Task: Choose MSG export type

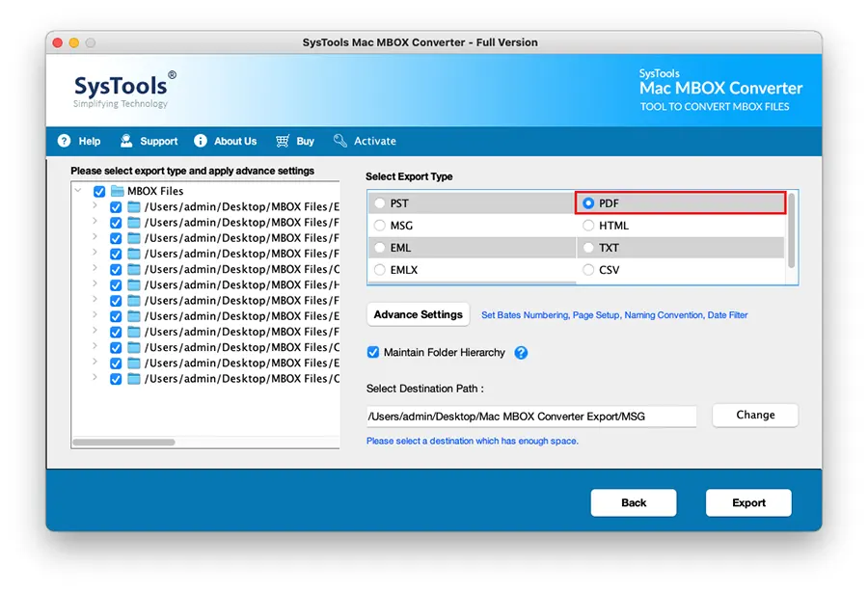Action: click(x=380, y=226)
